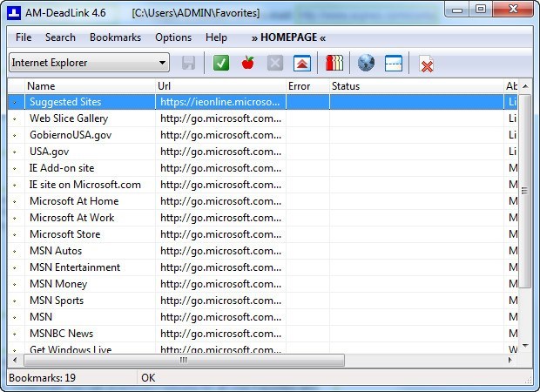The width and height of the screenshot is (540, 392).
Task: Click the vertical scrollbar down arrow
Action: (525, 345)
